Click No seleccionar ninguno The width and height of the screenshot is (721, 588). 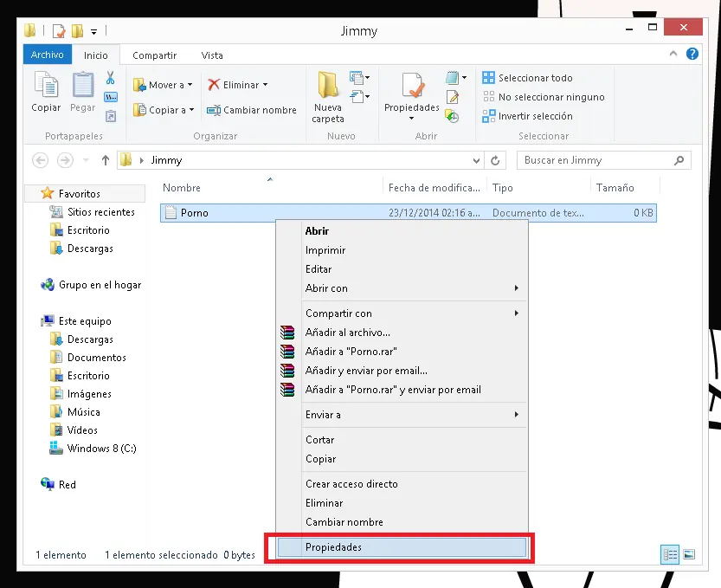click(544, 97)
